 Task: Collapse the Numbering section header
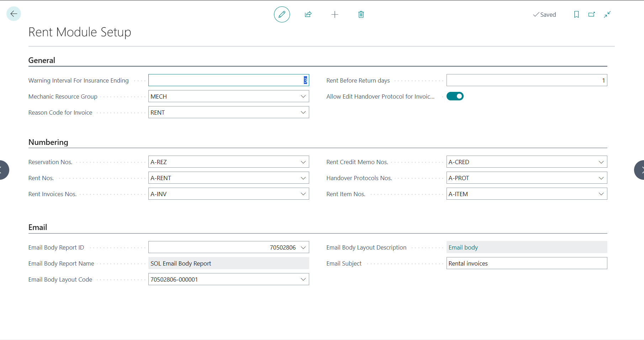(x=48, y=142)
